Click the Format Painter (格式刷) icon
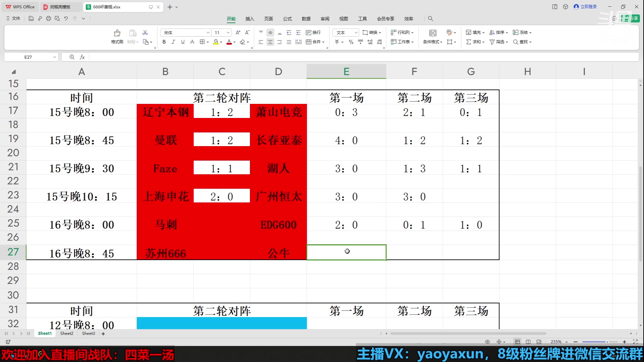Screen dimensions: 644x362 [x=117, y=33]
